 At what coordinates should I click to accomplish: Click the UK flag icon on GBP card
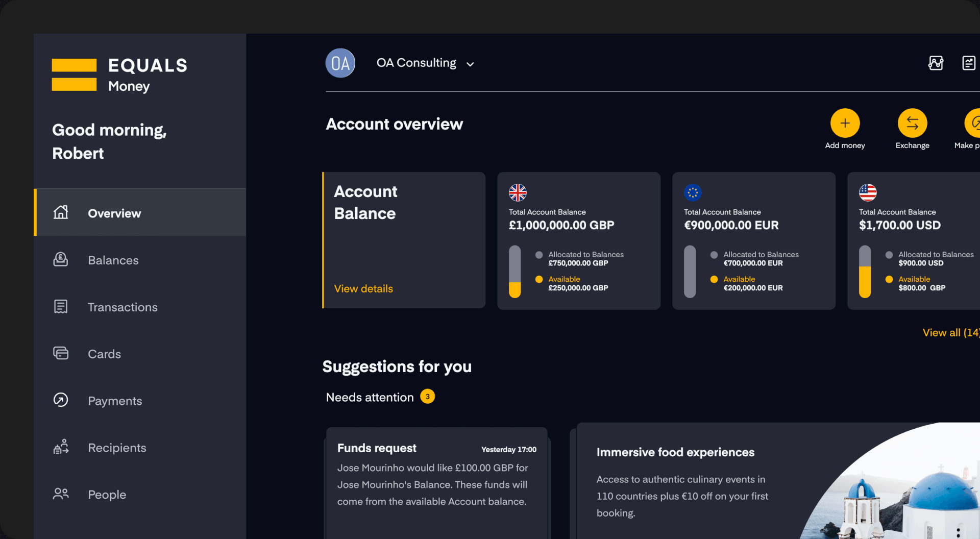(518, 192)
